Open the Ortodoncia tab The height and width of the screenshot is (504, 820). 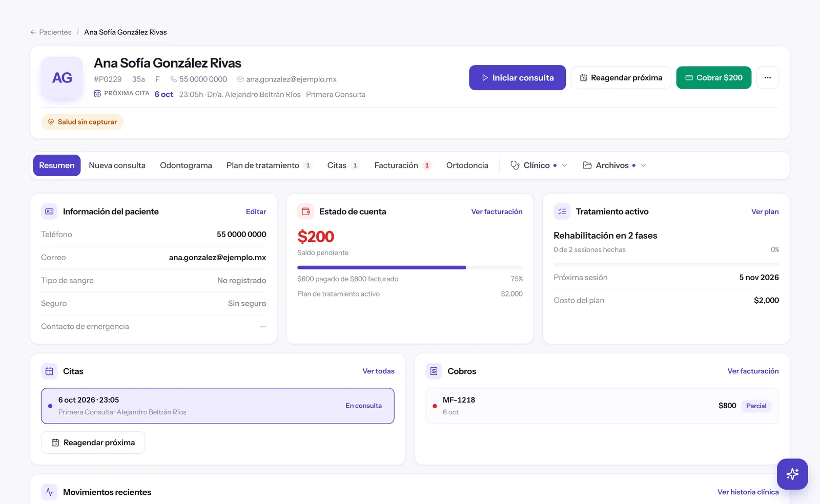467,165
